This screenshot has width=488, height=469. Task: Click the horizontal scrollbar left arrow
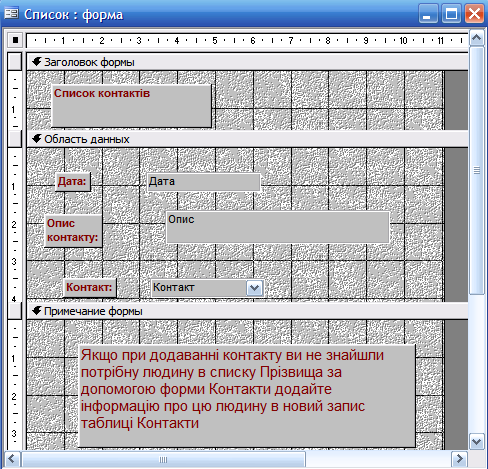tap(12, 459)
